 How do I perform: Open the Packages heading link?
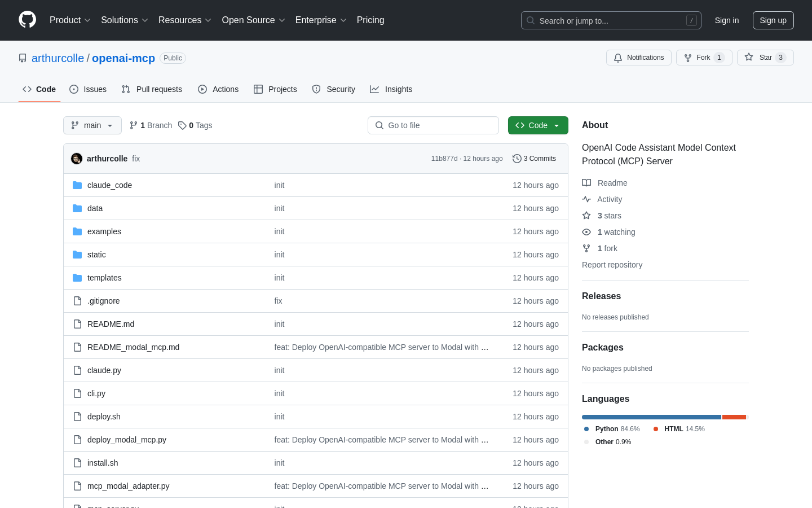click(x=602, y=347)
